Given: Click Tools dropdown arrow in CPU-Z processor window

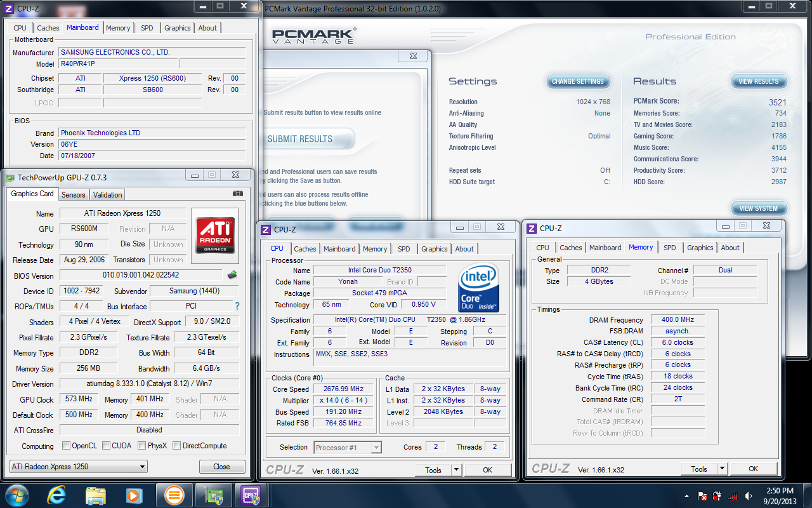Looking at the screenshot, I should tap(456, 470).
